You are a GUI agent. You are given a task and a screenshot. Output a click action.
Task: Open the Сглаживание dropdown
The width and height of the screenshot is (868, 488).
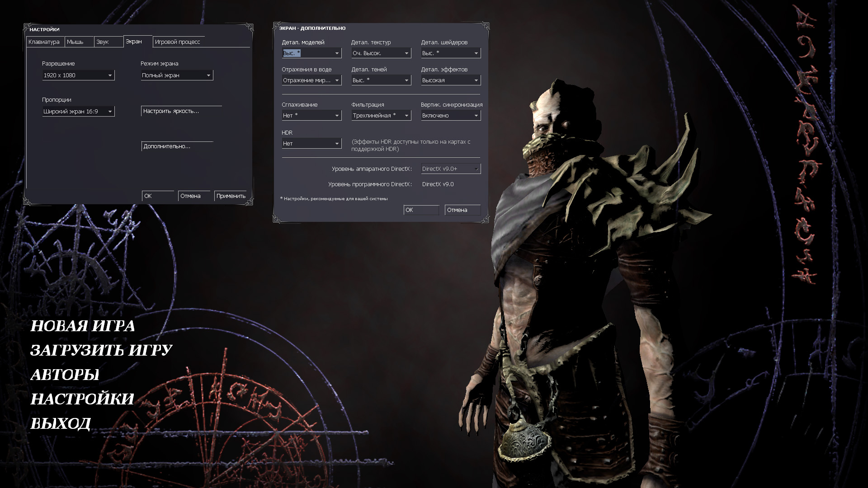[311, 116]
